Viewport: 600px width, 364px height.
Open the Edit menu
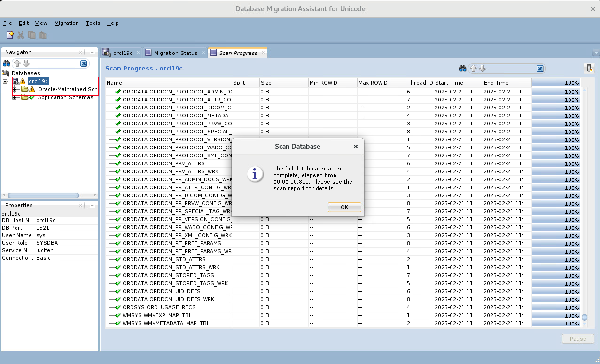tap(23, 23)
